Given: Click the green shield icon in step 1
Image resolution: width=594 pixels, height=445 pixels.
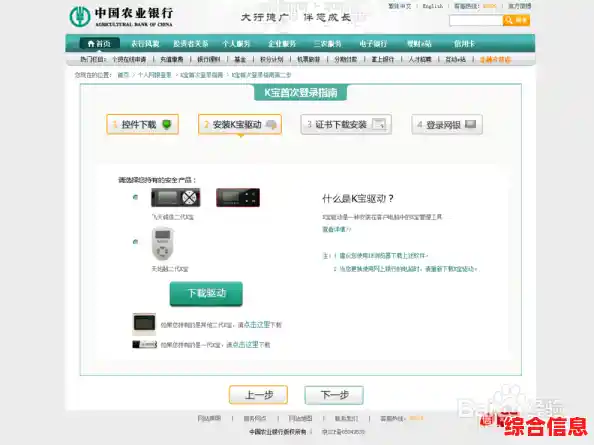Looking at the screenshot, I should click(x=167, y=124).
